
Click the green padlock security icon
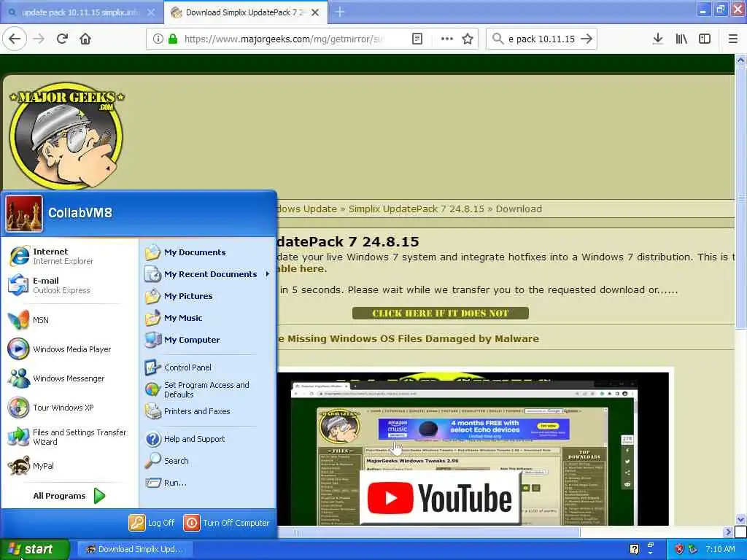pyautogui.click(x=173, y=39)
